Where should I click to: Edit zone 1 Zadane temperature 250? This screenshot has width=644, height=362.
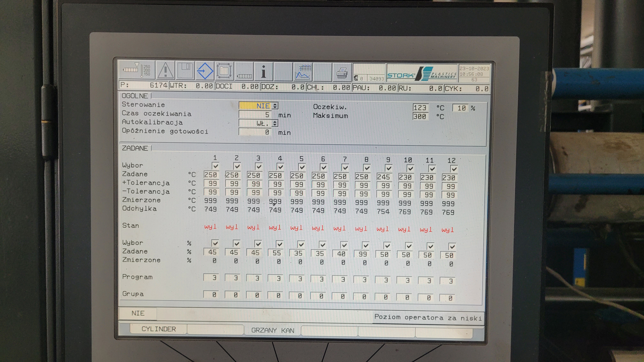(x=211, y=175)
